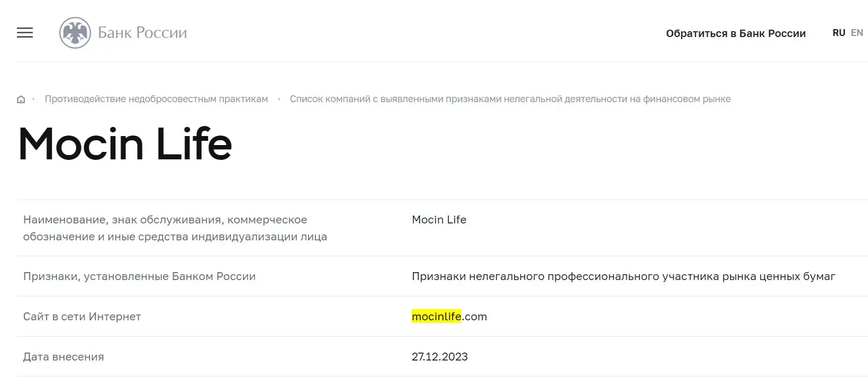Click the "Банк России" logo text
Image resolution: width=868 pixels, height=378 pixels.
tap(142, 33)
